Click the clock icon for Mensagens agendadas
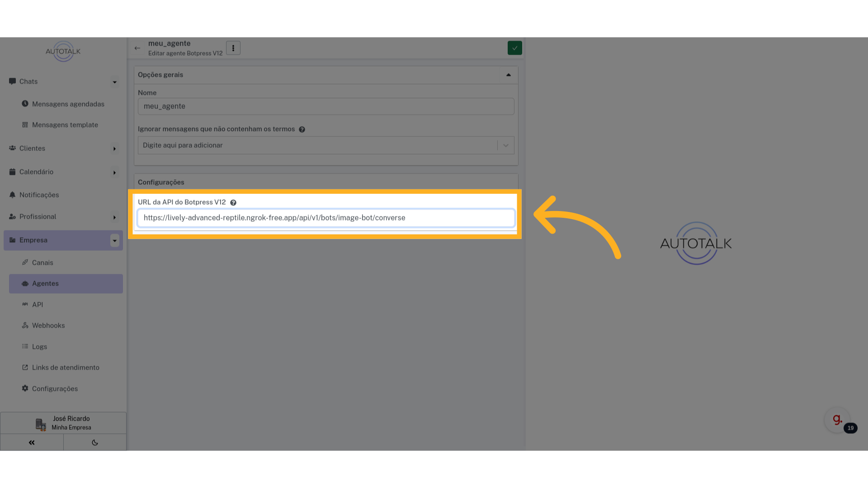 point(25,103)
